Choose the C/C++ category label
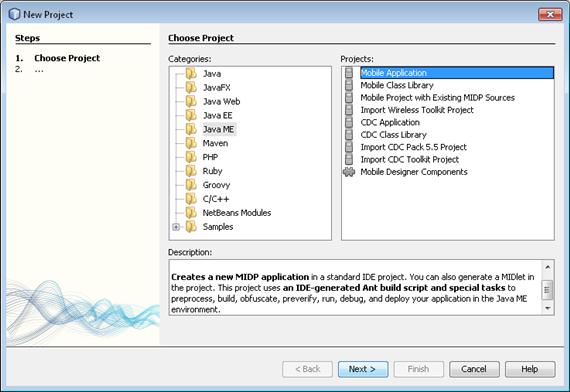The image size is (570, 392). tap(216, 199)
